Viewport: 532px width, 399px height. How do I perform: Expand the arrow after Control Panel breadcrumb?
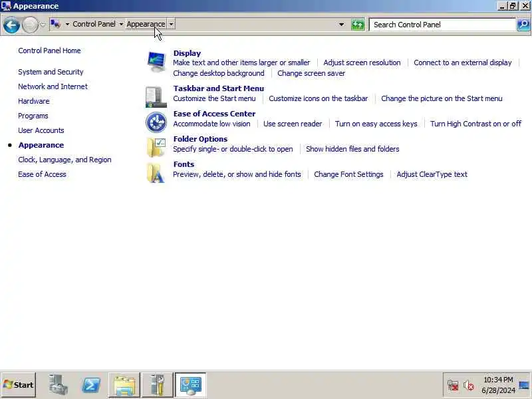point(121,24)
